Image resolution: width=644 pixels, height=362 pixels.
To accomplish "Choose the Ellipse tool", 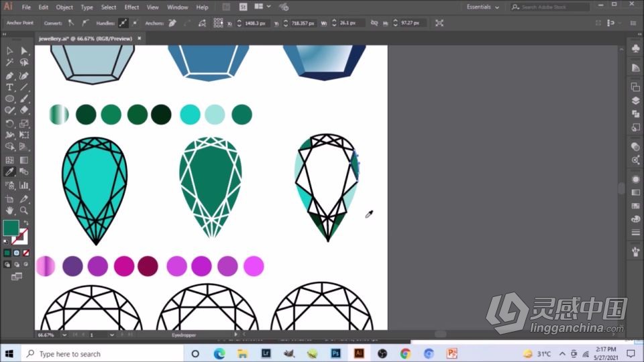I will point(9,99).
